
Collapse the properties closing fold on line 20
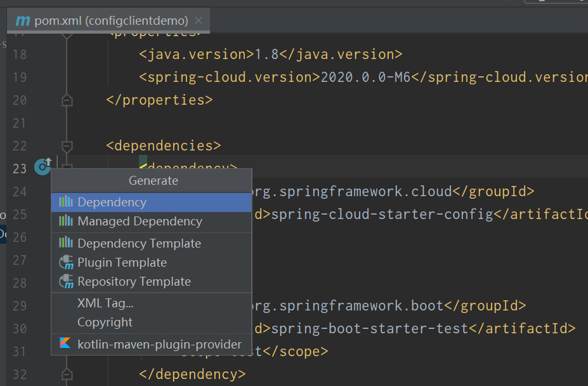tap(67, 101)
